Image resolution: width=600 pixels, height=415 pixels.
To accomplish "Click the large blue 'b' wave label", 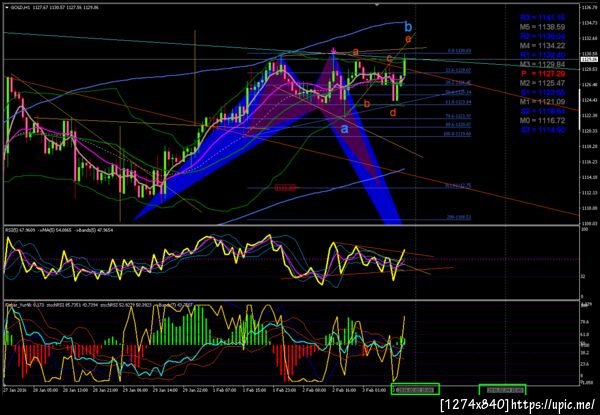I will pos(408,27).
